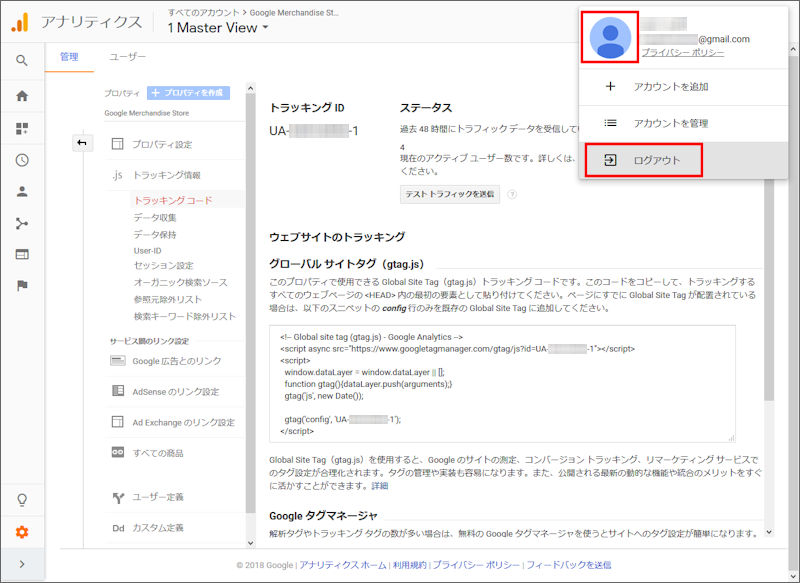Select データ収集 submenu item
The height and width of the screenshot is (583, 800).
pyautogui.click(x=155, y=218)
